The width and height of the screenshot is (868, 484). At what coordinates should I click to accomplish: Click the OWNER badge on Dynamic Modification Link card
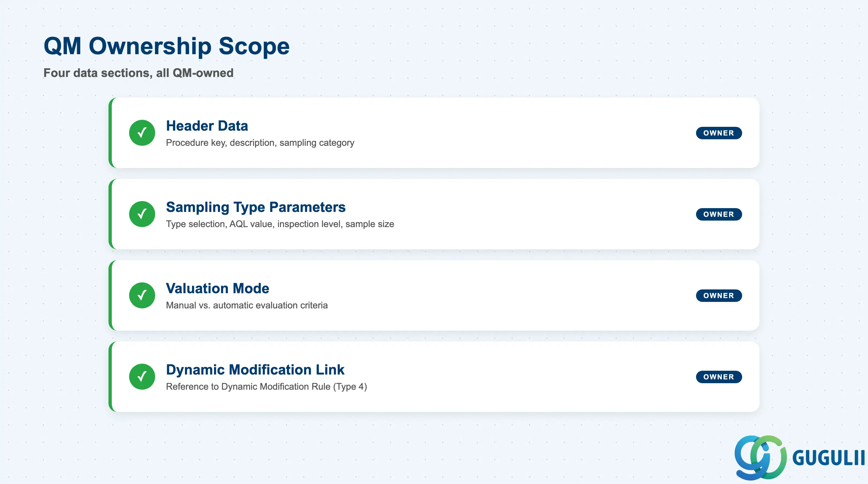(x=719, y=377)
